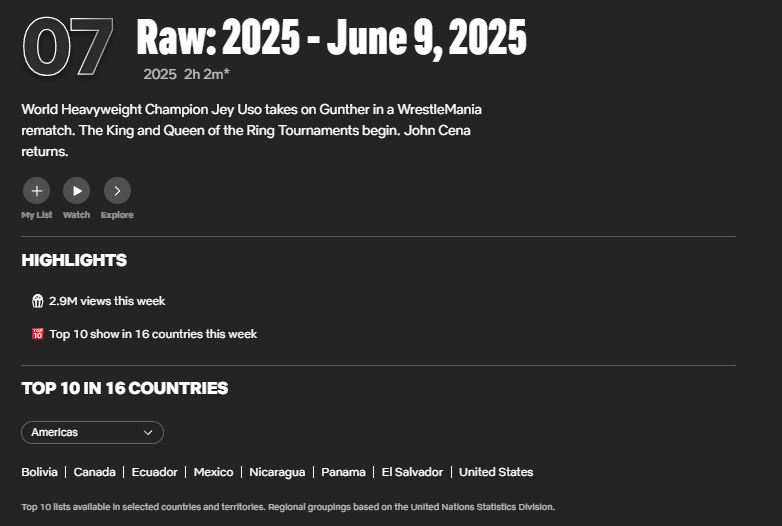Click the Explore label text
Viewport: 782px width, 526px height.
click(x=117, y=215)
